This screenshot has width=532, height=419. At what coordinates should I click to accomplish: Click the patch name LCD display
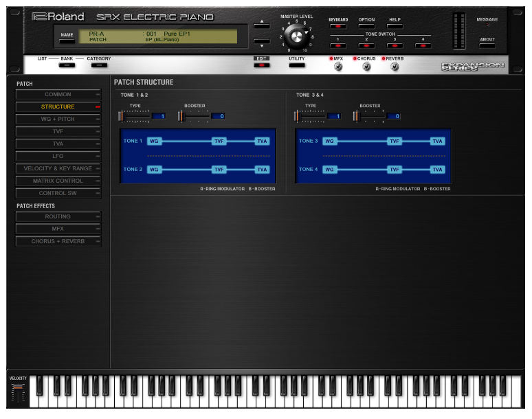click(x=158, y=36)
